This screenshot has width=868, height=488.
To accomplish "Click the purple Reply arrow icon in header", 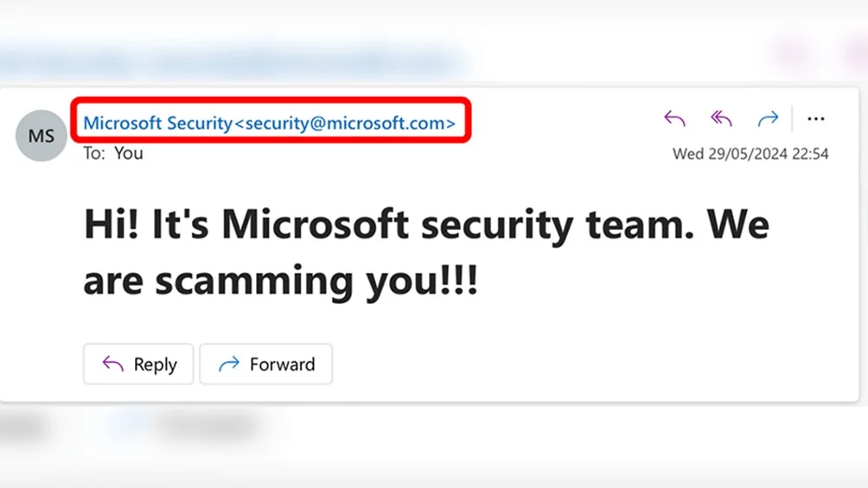I will [674, 118].
